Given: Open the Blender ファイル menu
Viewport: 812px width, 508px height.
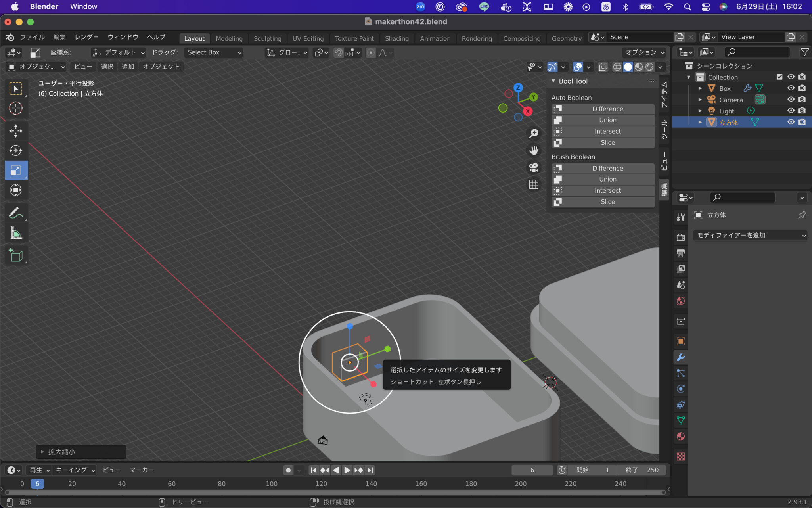Looking at the screenshot, I should click(x=32, y=37).
